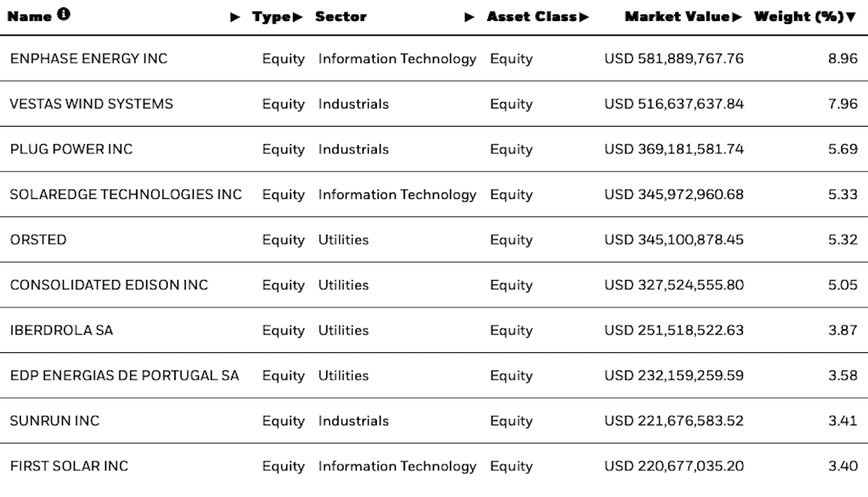The image size is (868, 497).
Task: Click the Sector column header text
Action: point(341,17)
